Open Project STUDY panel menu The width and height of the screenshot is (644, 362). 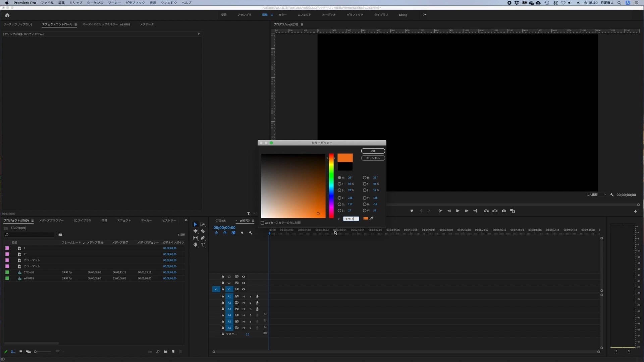point(33,221)
